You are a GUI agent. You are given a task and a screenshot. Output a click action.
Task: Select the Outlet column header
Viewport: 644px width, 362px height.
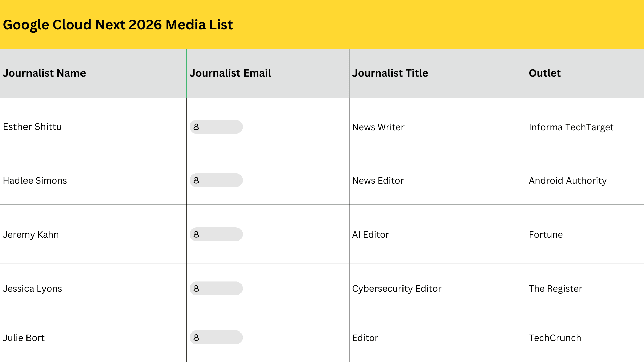pyautogui.click(x=545, y=73)
